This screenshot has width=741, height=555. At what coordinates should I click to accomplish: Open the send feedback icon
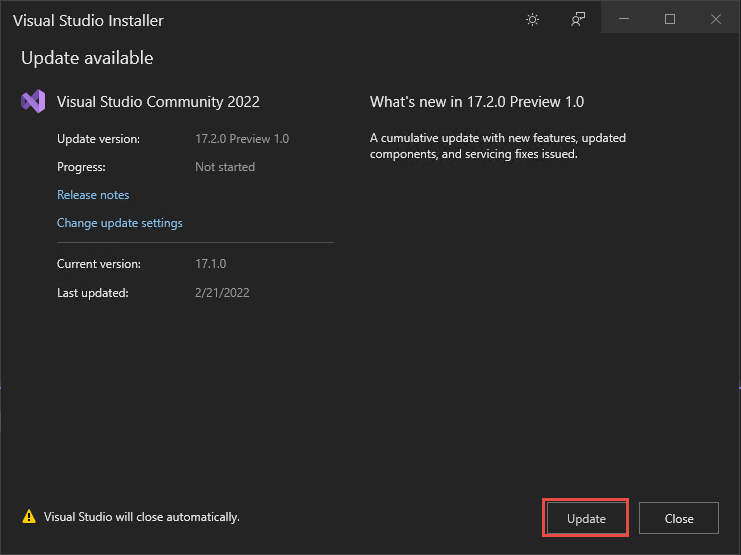[x=577, y=19]
